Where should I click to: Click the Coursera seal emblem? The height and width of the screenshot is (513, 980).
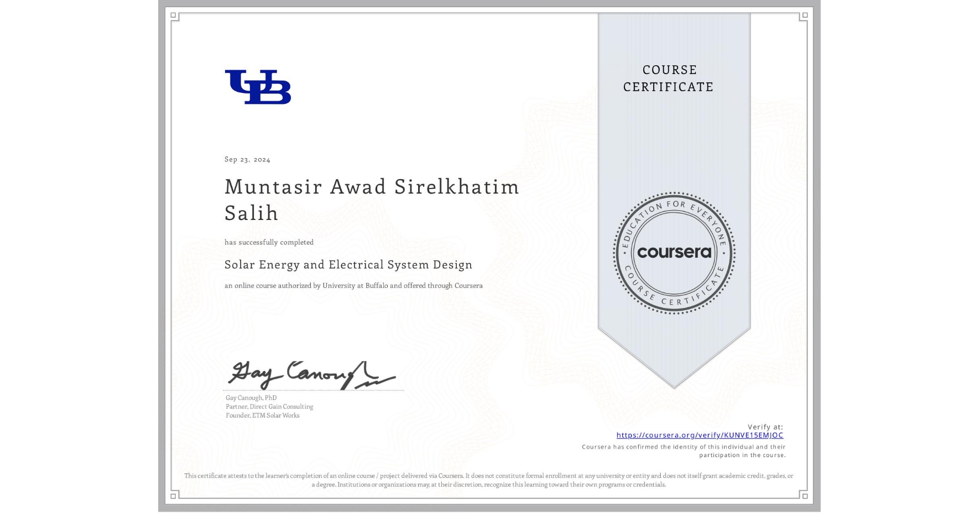(674, 253)
